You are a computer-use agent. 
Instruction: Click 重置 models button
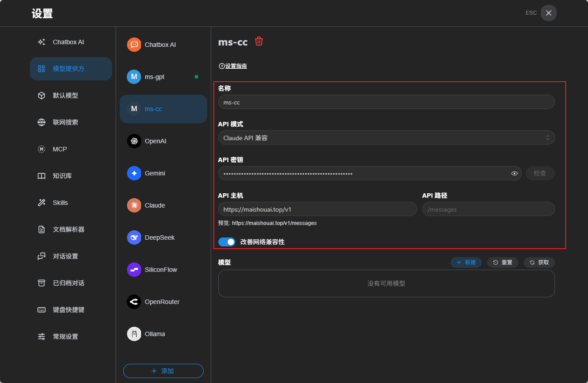click(x=503, y=262)
